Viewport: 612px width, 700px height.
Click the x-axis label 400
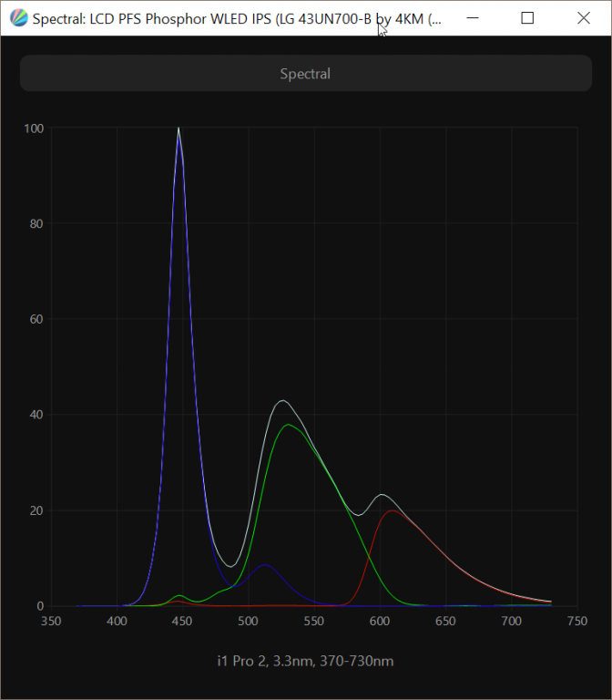pyautogui.click(x=117, y=621)
